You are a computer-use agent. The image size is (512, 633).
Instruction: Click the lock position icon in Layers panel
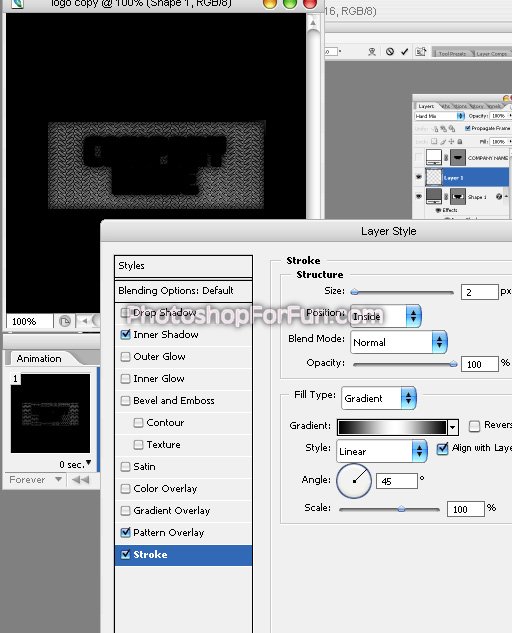(451, 142)
